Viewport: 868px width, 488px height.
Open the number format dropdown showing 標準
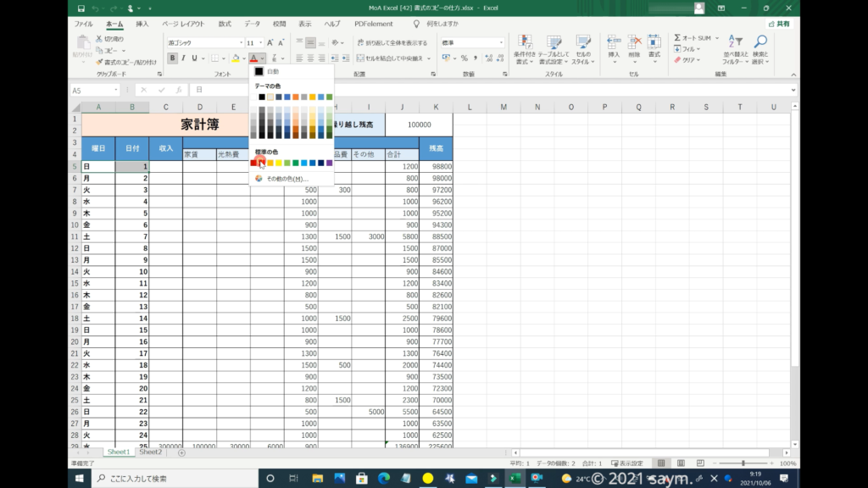[x=501, y=42]
